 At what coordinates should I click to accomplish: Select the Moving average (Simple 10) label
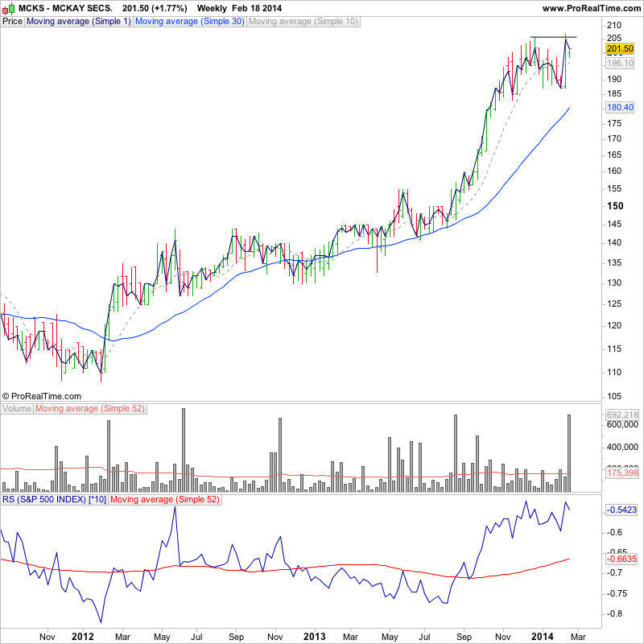pos(303,22)
